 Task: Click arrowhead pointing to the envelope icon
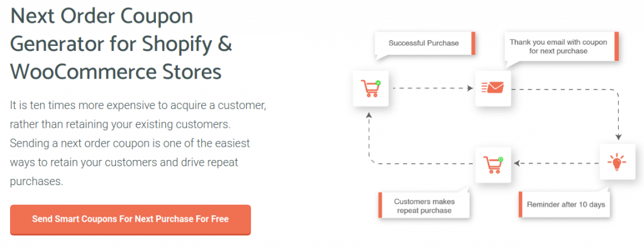[470, 88]
